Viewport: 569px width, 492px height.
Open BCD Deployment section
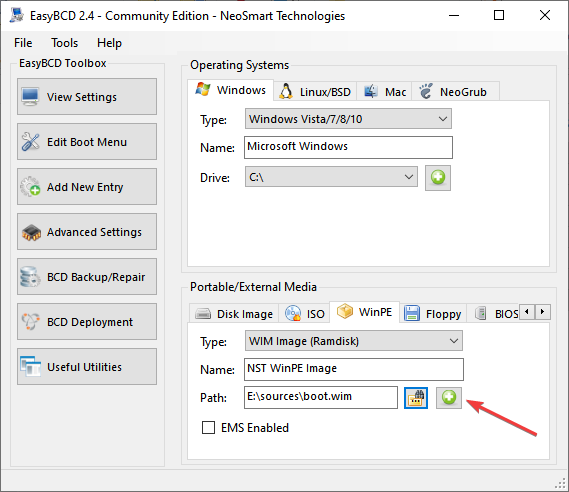pos(87,322)
